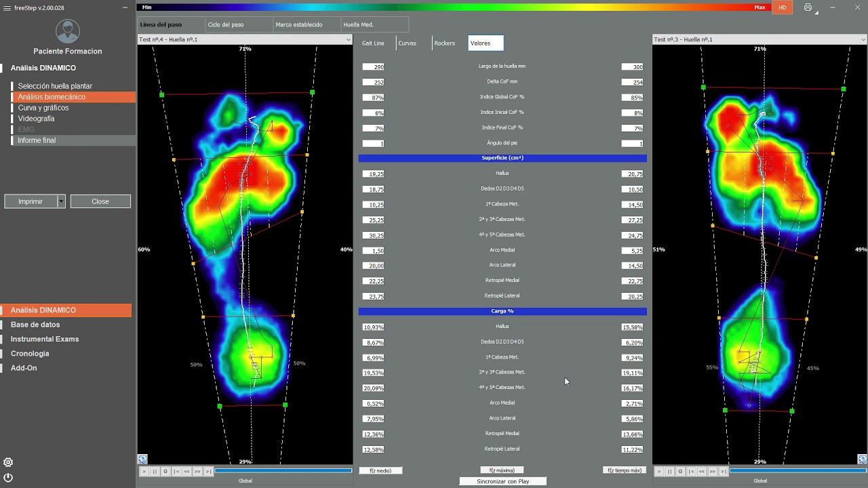Screen dimensions: 868x488
Task: Switch to the Línea del paso tab
Action: click(x=171, y=24)
